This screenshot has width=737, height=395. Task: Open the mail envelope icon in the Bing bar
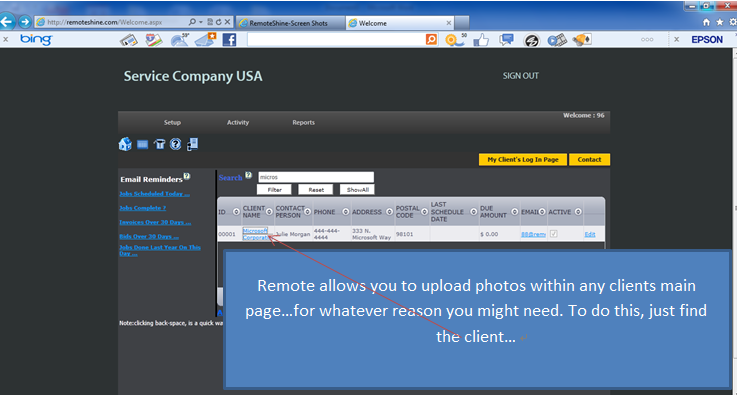(x=205, y=40)
